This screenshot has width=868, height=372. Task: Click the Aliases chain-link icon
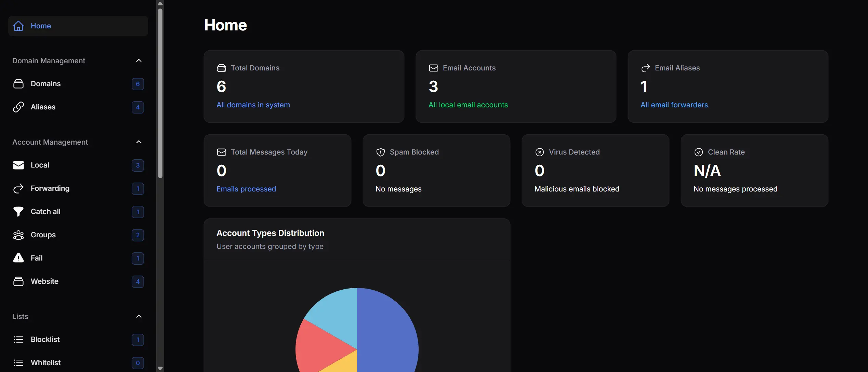click(x=18, y=107)
